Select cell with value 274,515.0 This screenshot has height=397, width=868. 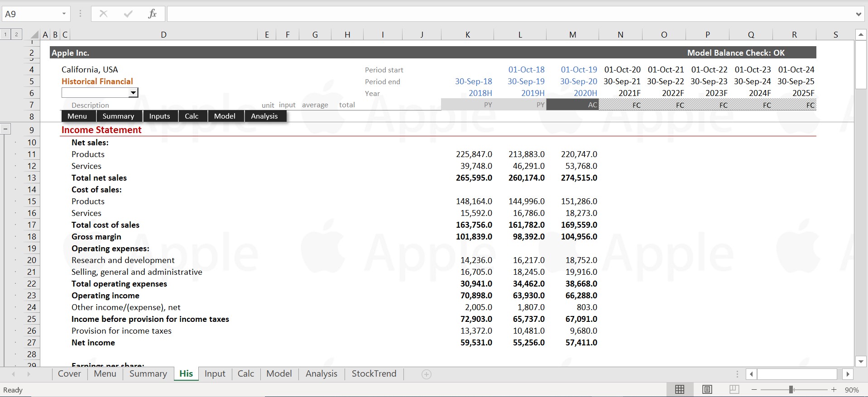click(579, 178)
